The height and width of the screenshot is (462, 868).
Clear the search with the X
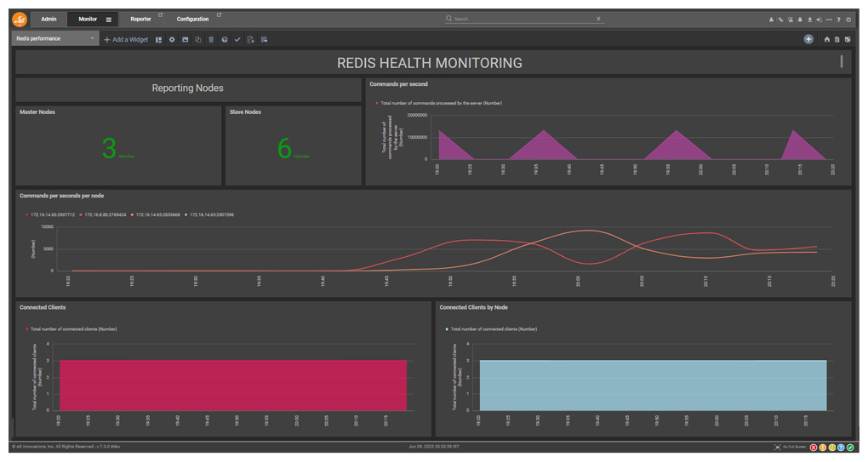[x=598, y=19]
